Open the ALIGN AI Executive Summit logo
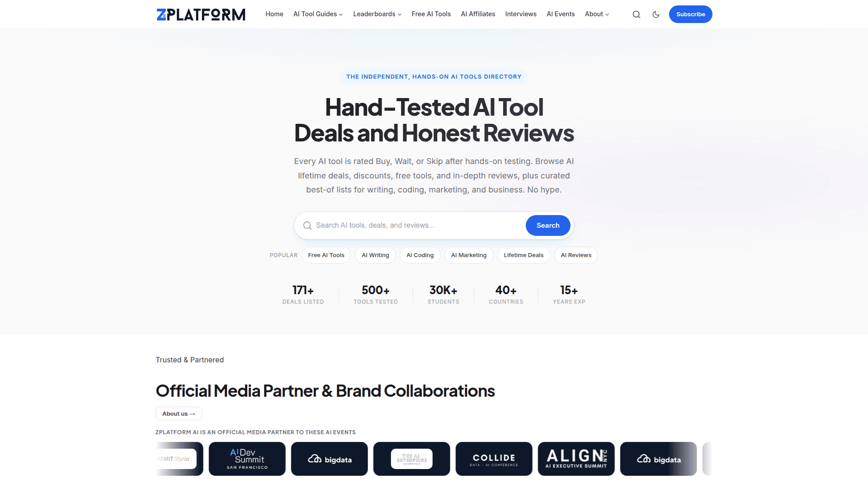Screen dimensions: 868x488 [576, 459]
